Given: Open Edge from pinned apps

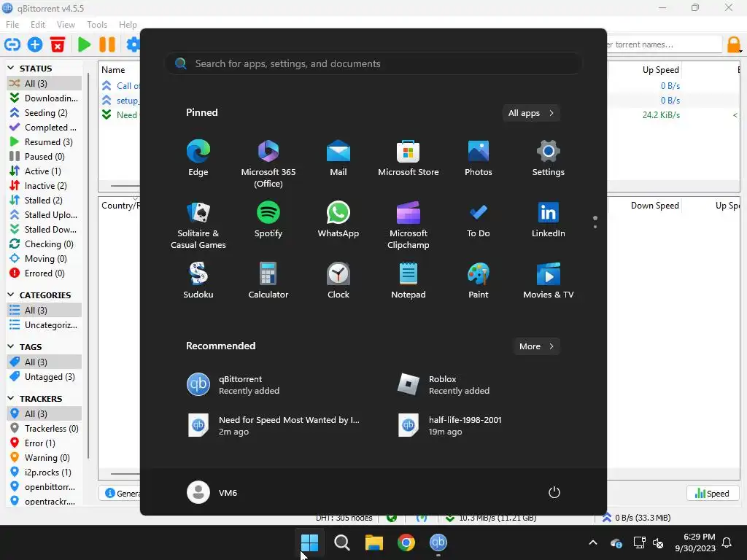Looking at the screenshot, I should [x=198, y=158].
